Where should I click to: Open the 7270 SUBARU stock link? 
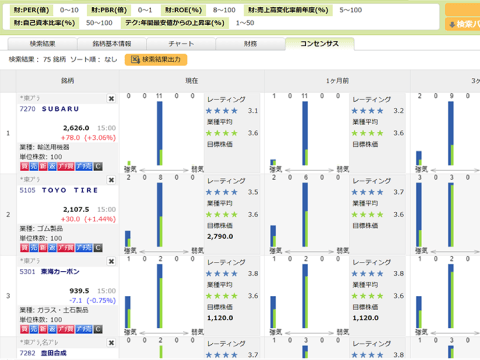click(x=49, y=109)
